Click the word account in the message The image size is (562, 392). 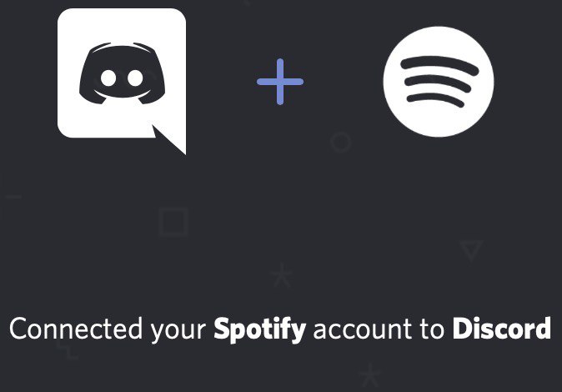(x=363, y=329)
